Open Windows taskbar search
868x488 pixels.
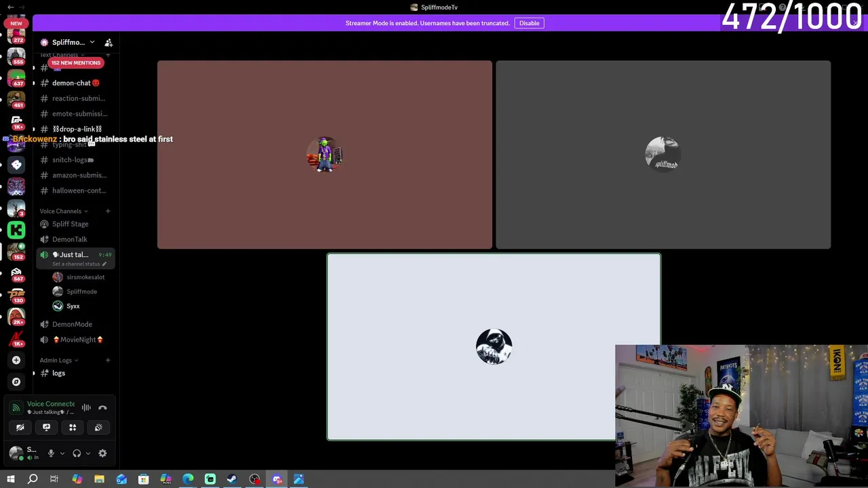[33, 479]
